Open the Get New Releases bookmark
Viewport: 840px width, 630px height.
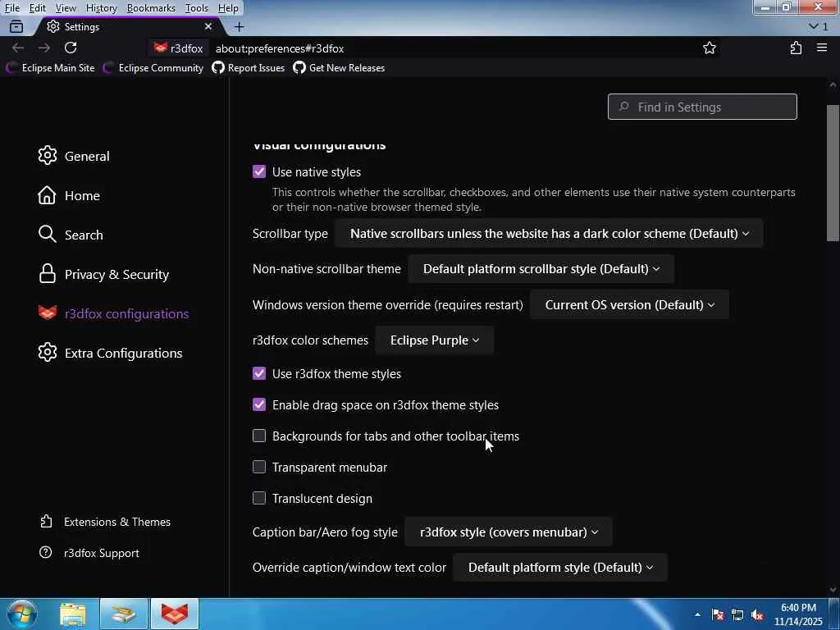[x=339, y=68]
